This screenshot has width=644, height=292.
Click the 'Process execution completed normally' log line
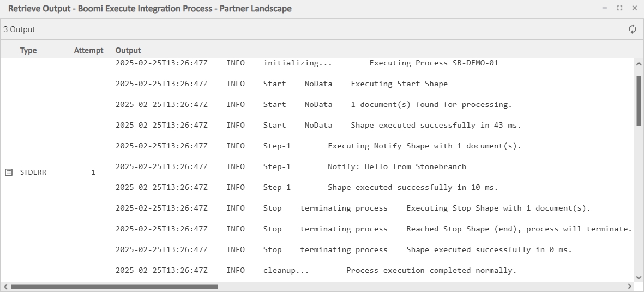coord(316,270)
